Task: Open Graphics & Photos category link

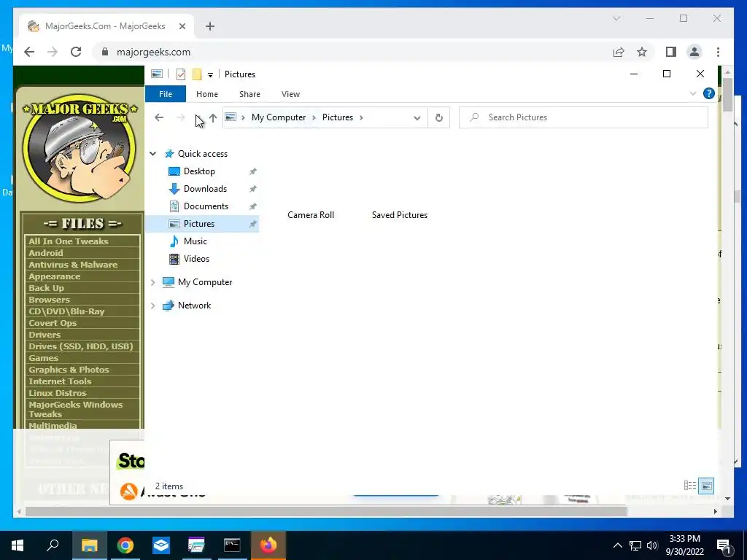Action: (x=69, y=370)
